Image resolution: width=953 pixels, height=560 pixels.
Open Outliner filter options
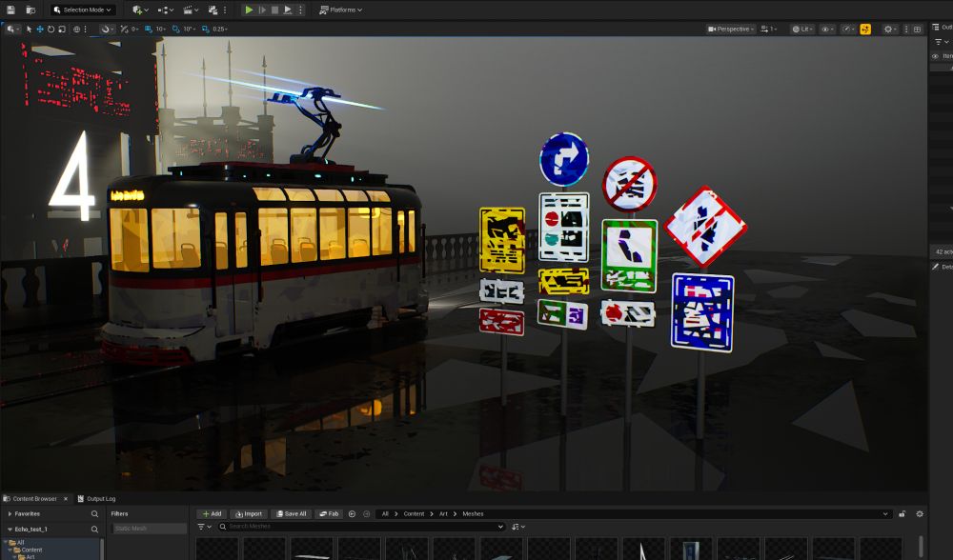[x=941, y=42]
